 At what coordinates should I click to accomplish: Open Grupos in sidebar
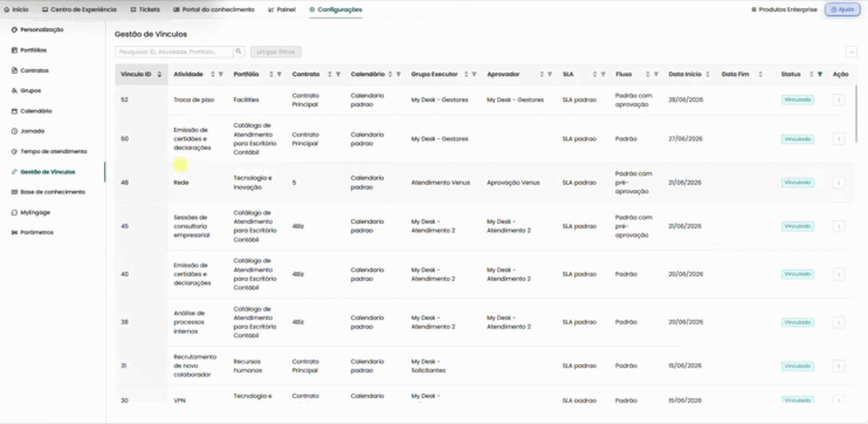(x=26, y=90)
